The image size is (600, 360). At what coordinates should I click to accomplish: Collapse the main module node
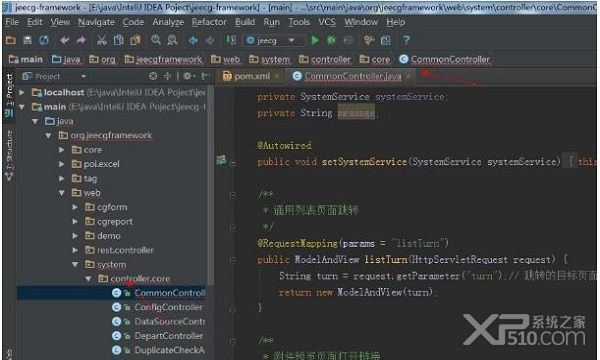point(22,107)
